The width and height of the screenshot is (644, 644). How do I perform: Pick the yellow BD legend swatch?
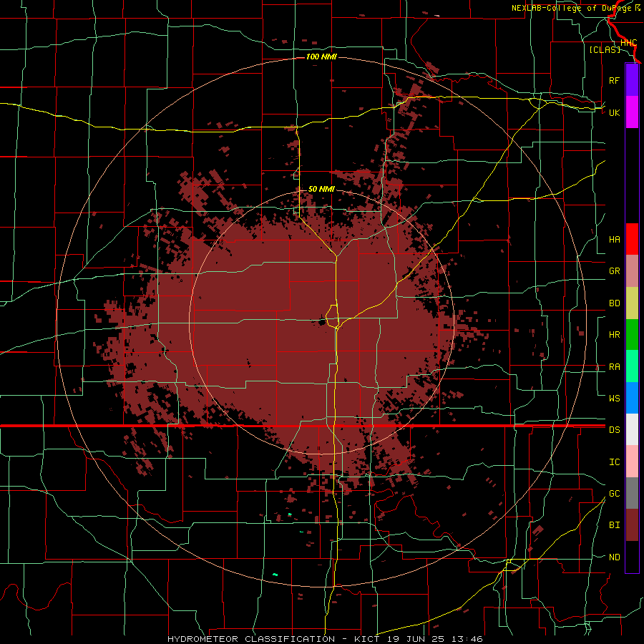[632, 303]
